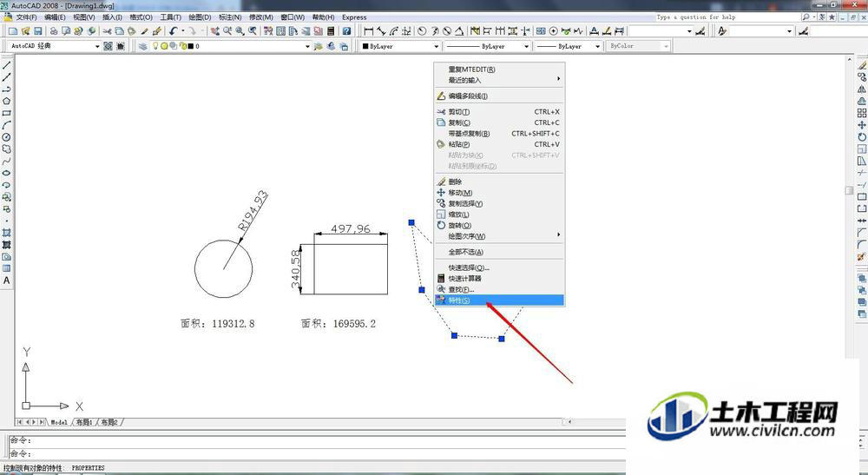Select the Multiline Text A tool
The image size is (868, 475).
point(7,280)
